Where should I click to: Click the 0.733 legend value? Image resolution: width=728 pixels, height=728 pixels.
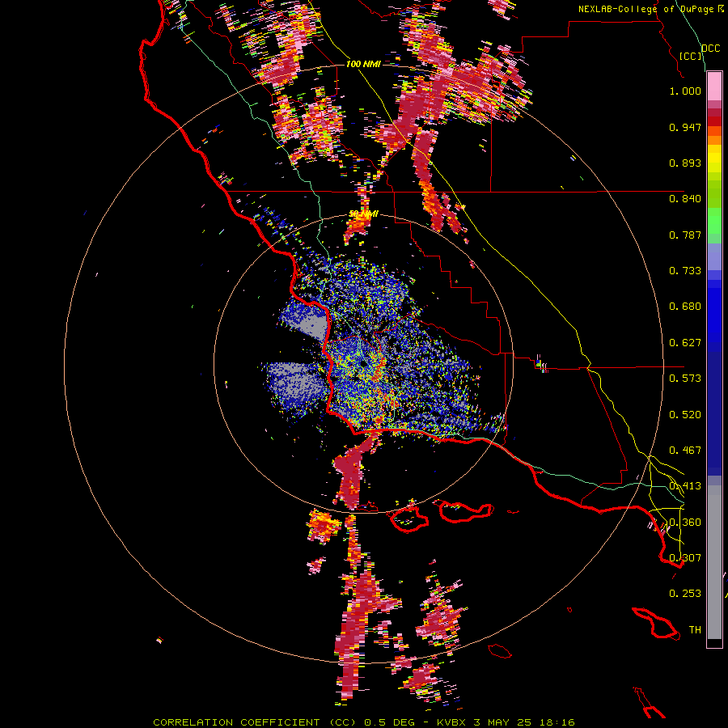pyautogui.click(x=685, y=271)
